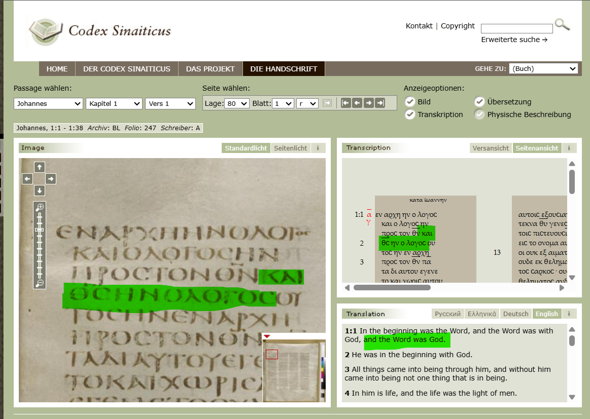Switch to the Standardlicht image tab

point(246,148)
